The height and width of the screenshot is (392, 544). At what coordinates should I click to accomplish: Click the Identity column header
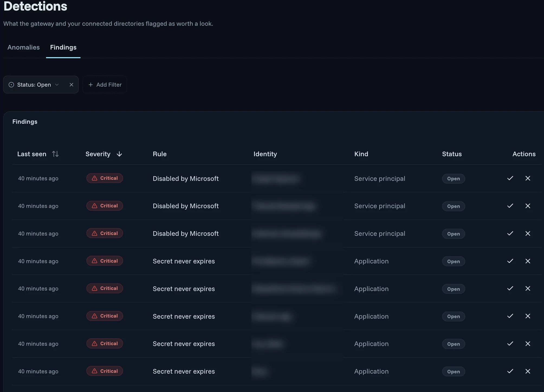pos(265,154)
